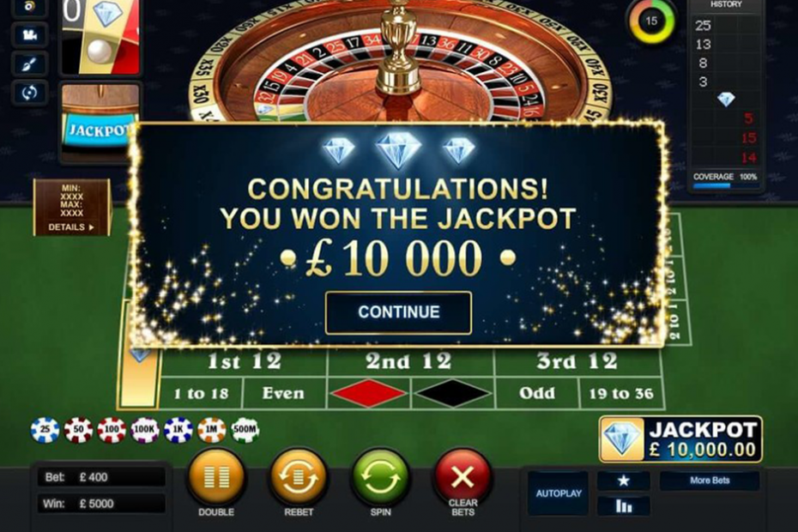Expand DETAILS on the min max sign

click(71, 227)
